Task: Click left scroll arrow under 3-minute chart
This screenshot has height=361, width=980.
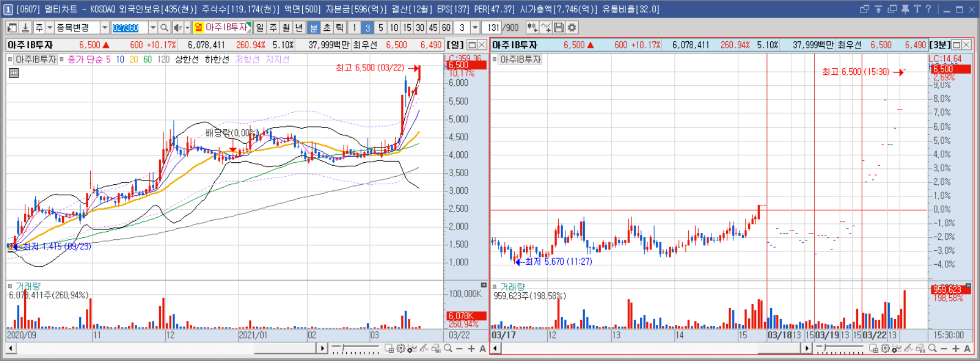Action: [496, 348]
